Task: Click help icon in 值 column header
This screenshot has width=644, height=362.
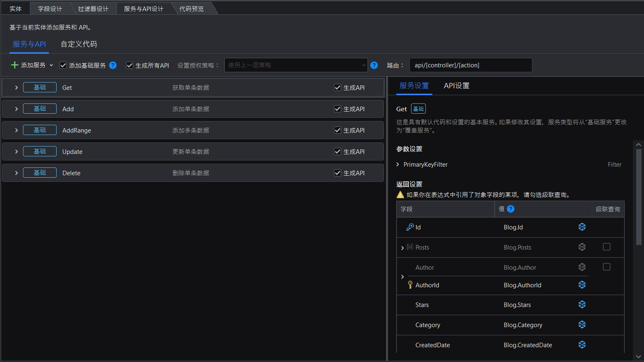Action: pyautogui.click(x=511, y=209)
